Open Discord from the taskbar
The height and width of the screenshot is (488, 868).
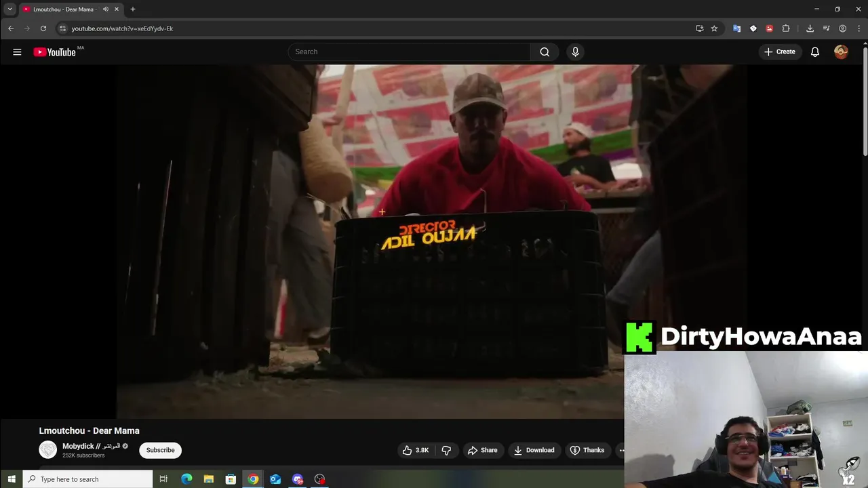pos(298,479)
